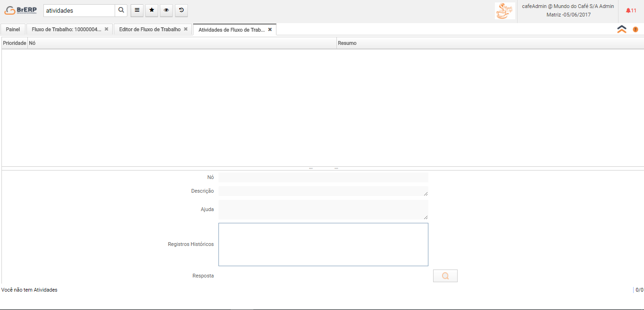644x310 pixels.
Task: Click the orange help question mark icon
Action: [x=636, y=29]
